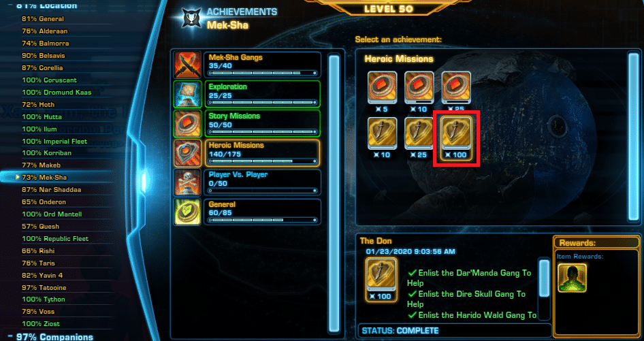The height and width of the screenshot is (341, 644).
Task: Click the General category yellow badge icon
Action: 187,212
